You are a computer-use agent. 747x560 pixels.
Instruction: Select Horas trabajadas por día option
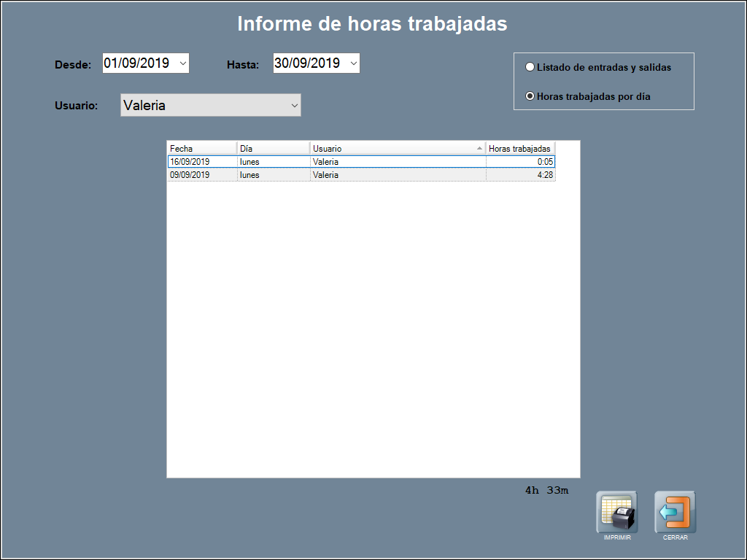[x=530, y=96]
